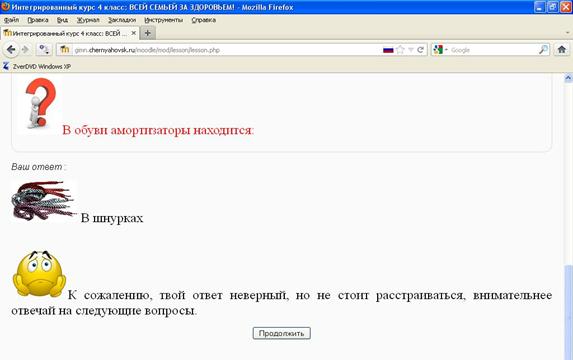Open the sync/share toolbar icon
Image resolution: width=573 pixels, height=360 pixels.
click(x=44, y=49)
